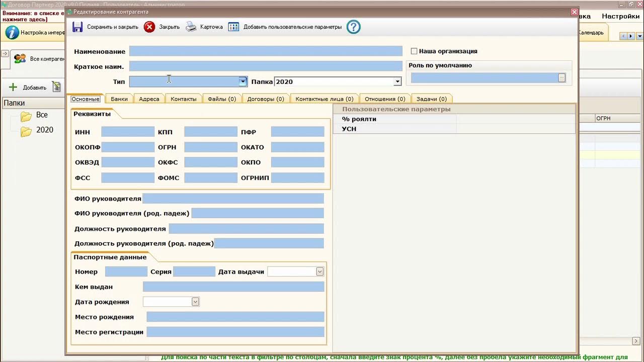Click the All contractors people icon
The image size is (644, 362).
point(20,59)
